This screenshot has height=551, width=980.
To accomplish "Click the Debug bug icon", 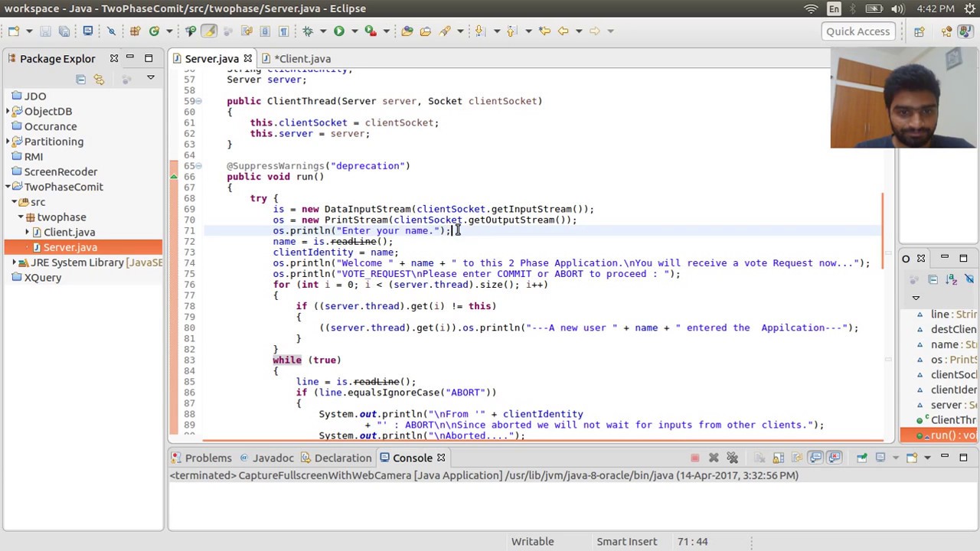I will click(x=308, y=31).
